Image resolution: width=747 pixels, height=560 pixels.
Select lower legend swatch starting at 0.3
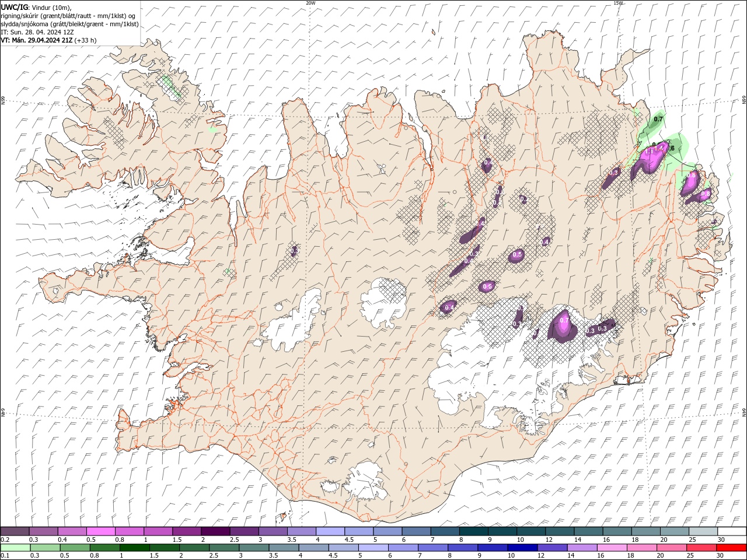pyautogui.click(x=45, y=547)
